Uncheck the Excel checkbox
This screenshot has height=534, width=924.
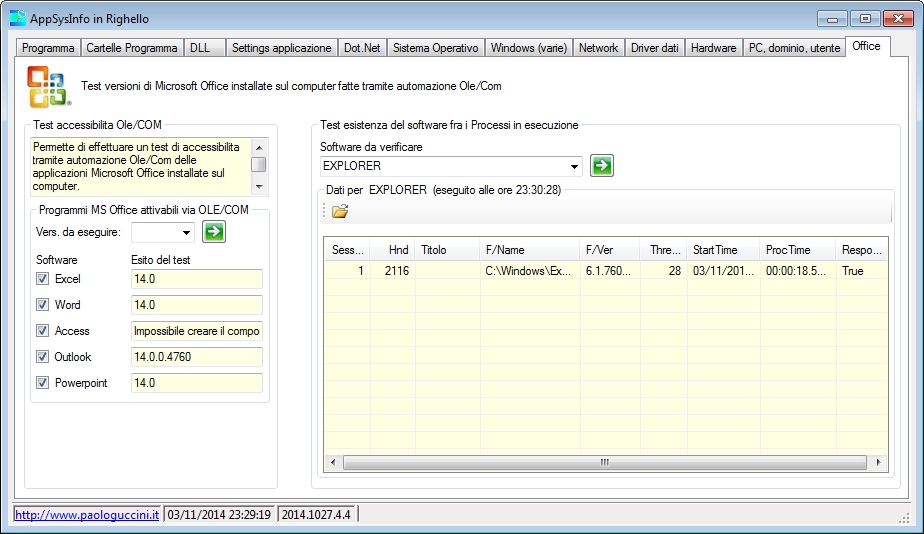(42, 279)
